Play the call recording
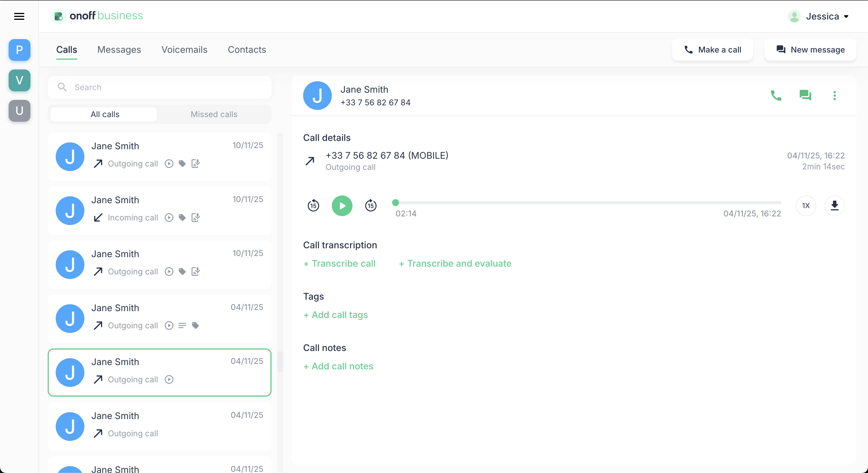 point(342,206)
